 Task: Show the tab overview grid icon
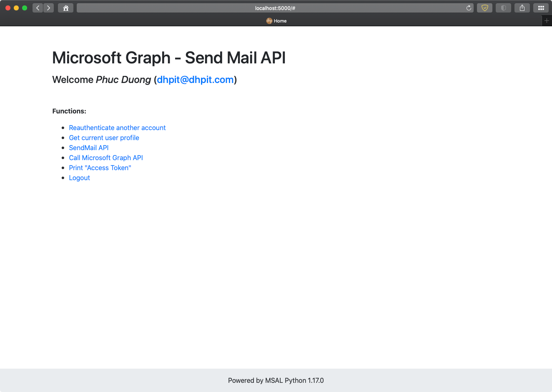541,8
